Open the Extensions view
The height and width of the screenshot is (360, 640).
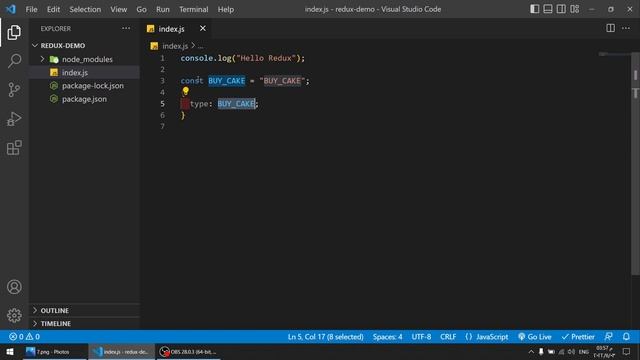pos(14,148)
